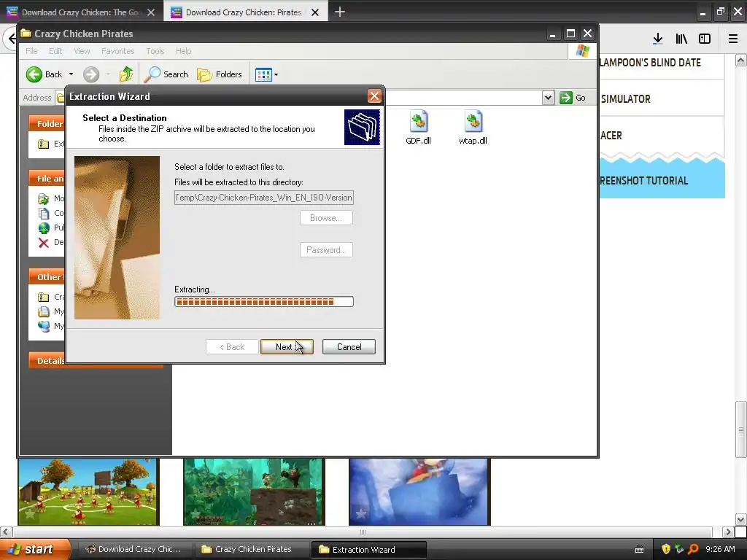Cancel the extraction wizard
The width and height of the screenshot is (747, 560).
[x=349, y=346]
